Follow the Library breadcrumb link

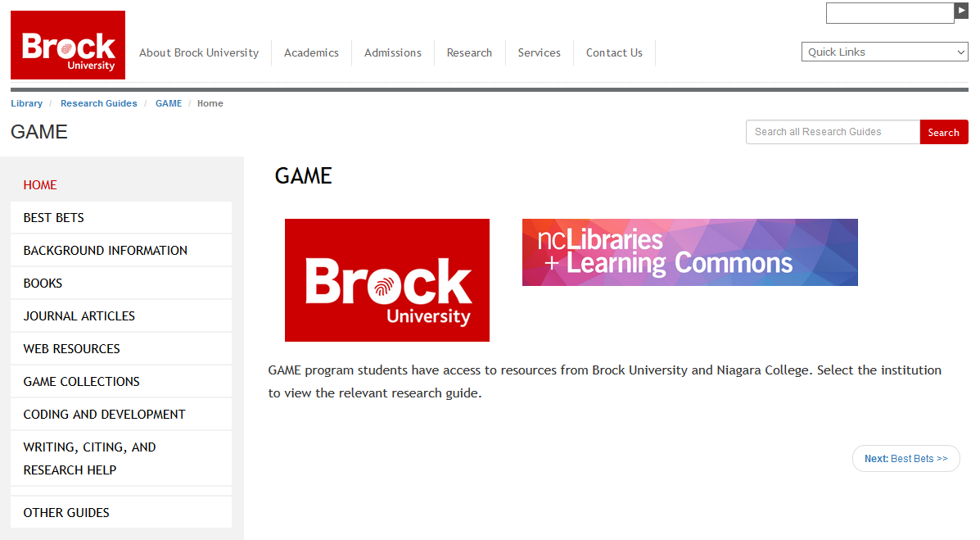26,103
